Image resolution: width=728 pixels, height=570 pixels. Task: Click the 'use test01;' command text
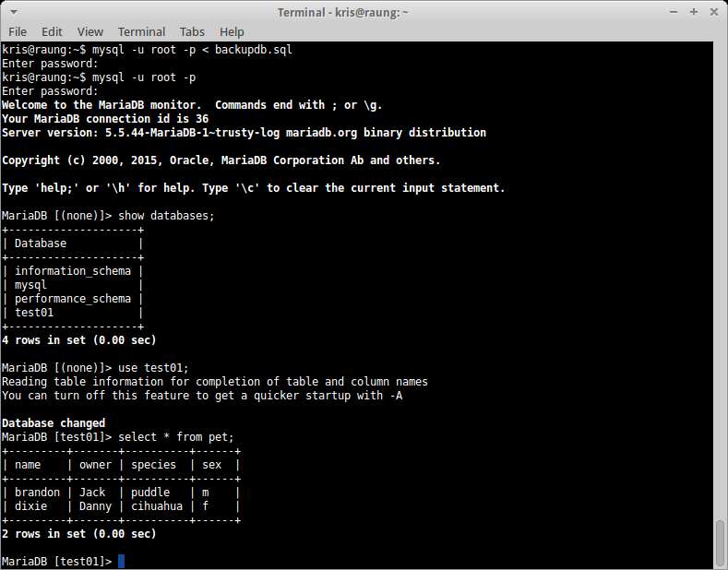[154, 368]
